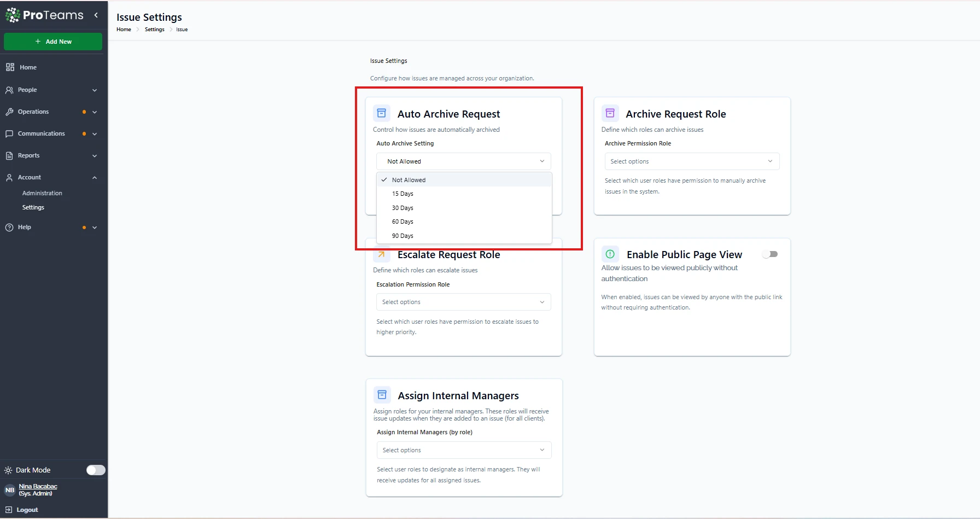This screenshot has height=519, width=980.
Task: Collapse the sidebar with the arrow icon
Action: tap(96, 15)
